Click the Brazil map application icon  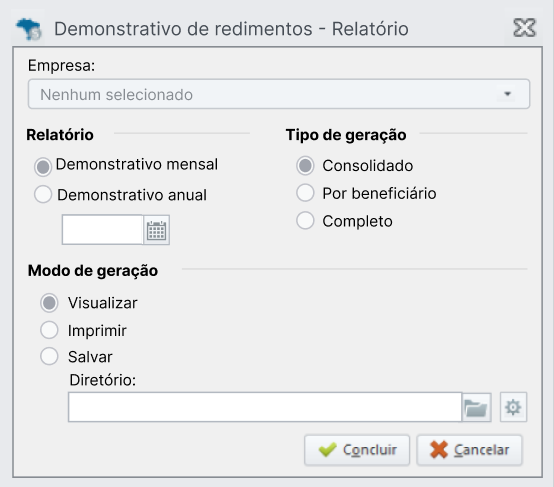[29, 29]
